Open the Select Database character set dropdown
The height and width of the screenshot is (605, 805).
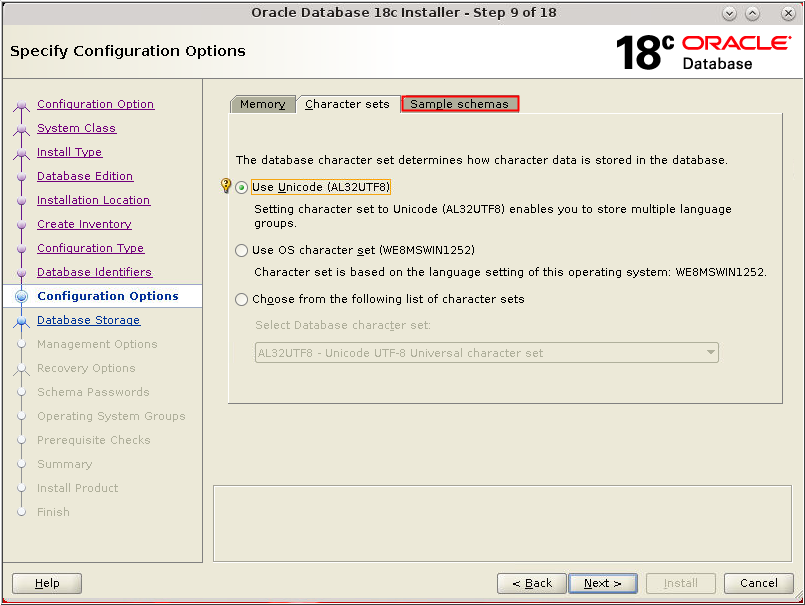487,353
